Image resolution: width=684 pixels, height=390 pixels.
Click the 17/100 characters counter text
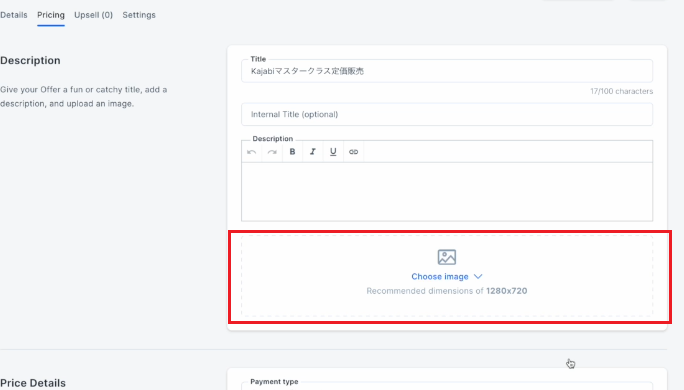tap(622, 91)
